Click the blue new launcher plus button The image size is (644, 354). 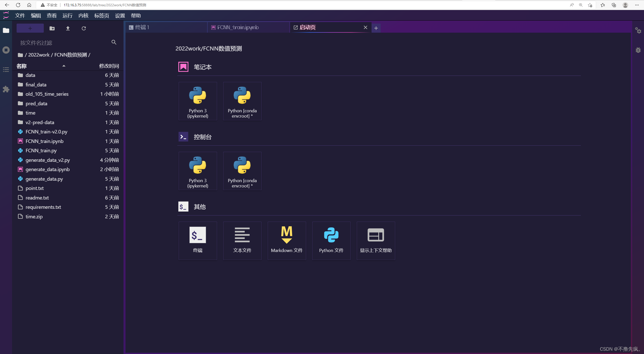[x=30, y=28]
